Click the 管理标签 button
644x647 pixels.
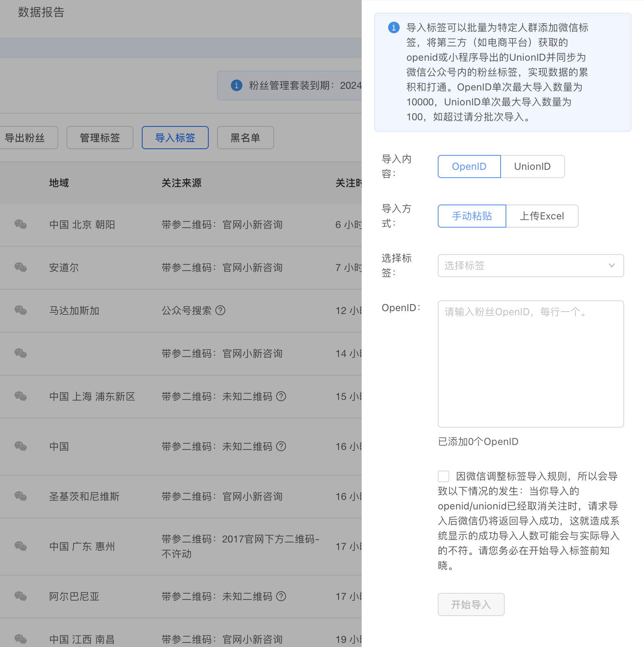tap(100, 138)
